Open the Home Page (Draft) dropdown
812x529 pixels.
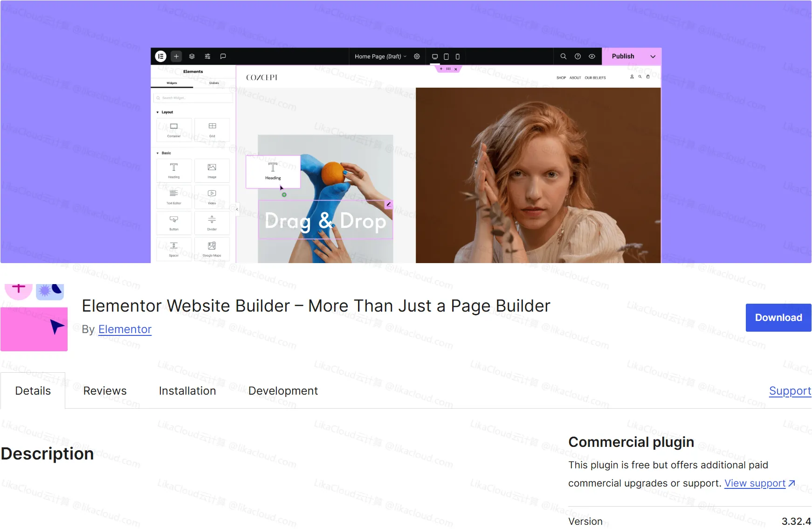click(x=380, y=56)
